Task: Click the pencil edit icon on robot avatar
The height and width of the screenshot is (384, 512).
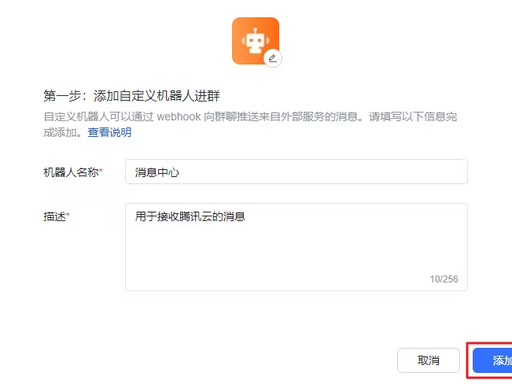Action: point(273,58)
